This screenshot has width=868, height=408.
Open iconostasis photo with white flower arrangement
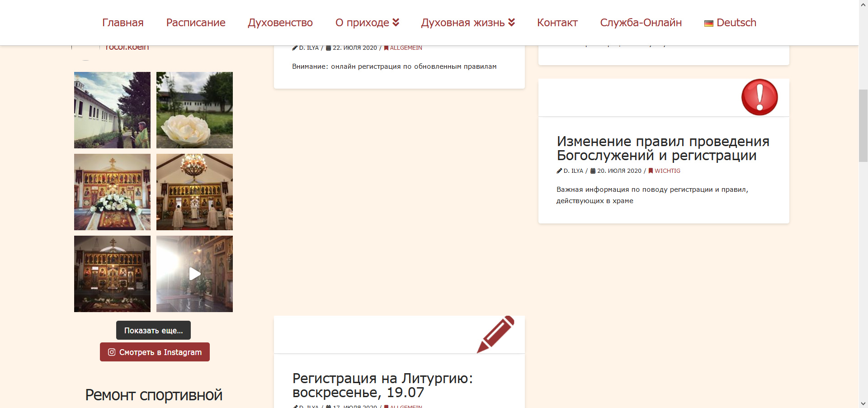coord(112,192)
